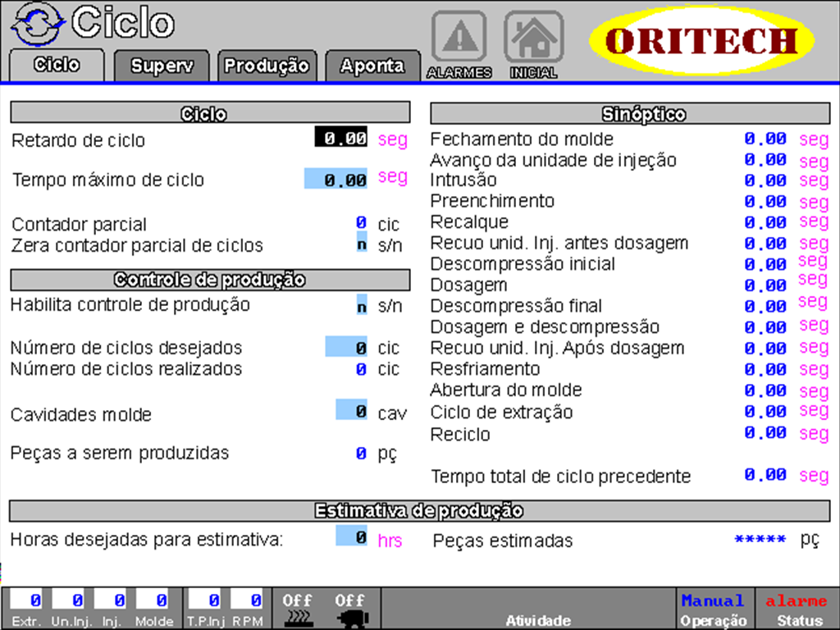Click the Manual Operação status indicator
This screenshot has width=840, height=630.
pyautogui.click(x=713, y=607)
